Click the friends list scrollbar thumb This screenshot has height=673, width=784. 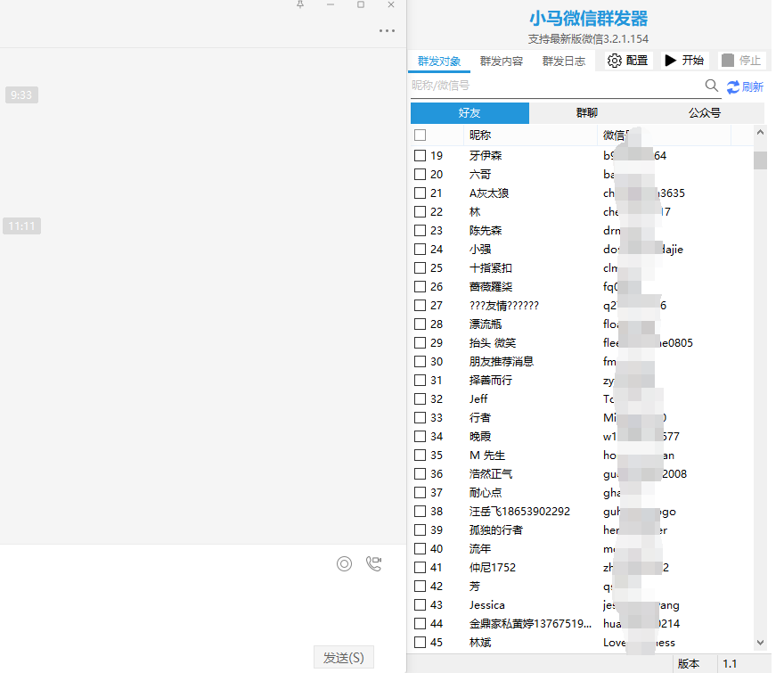tap(760, 160)
